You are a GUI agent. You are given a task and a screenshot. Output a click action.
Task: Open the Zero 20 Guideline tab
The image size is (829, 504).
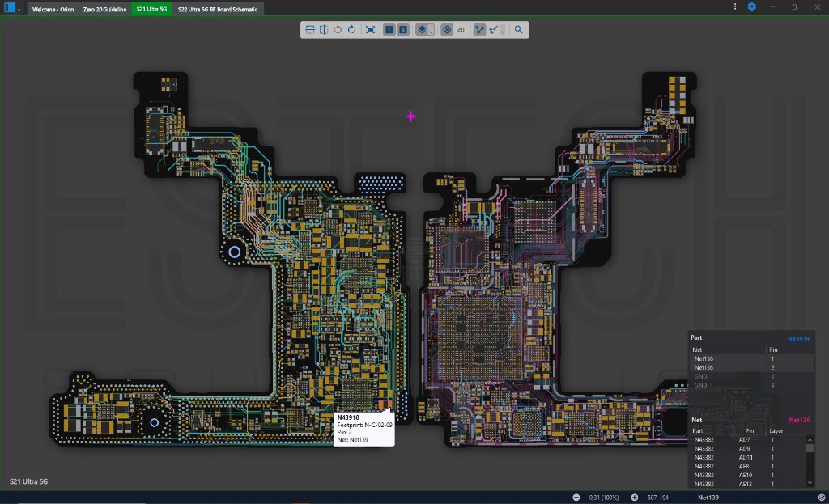104,9
